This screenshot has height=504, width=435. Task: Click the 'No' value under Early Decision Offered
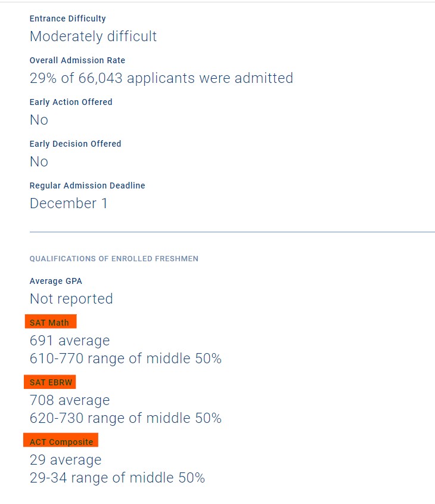pyautogui.click(x=39, y=162)
